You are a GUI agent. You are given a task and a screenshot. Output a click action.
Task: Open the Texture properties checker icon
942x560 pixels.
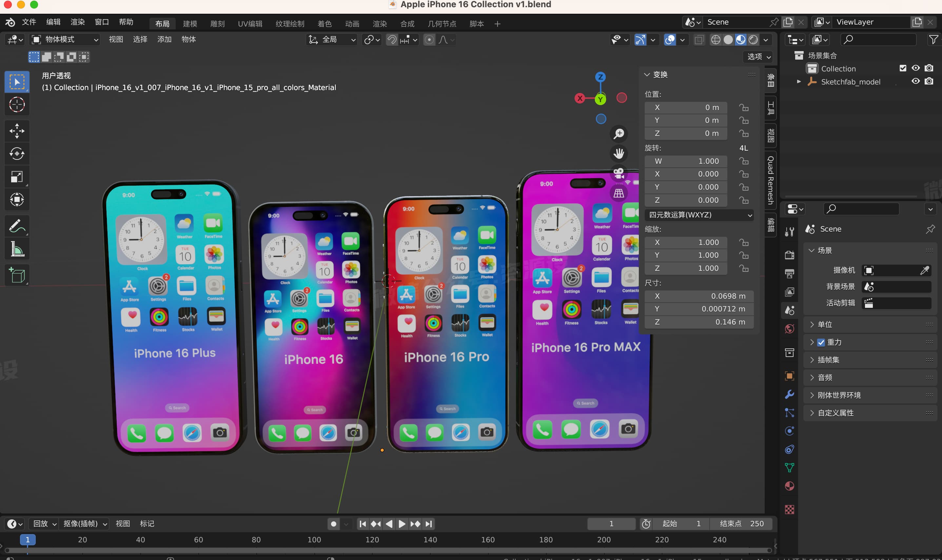[790, 510]
